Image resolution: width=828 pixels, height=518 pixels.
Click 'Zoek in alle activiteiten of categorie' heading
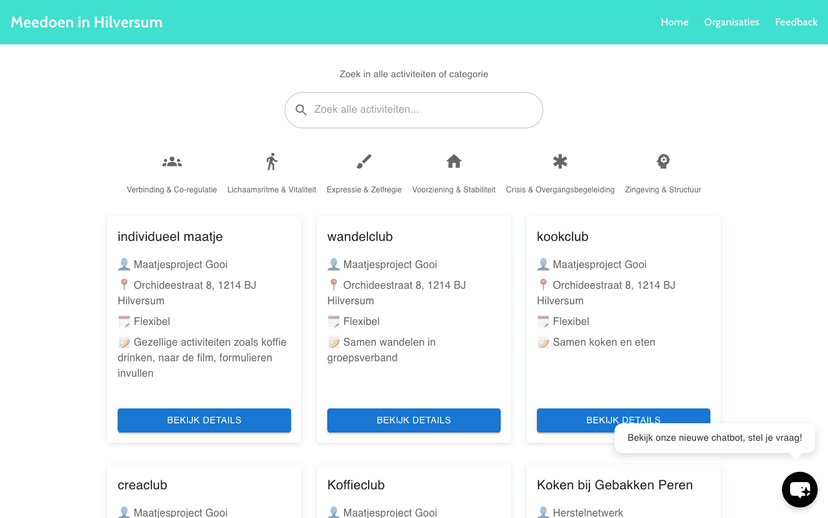click(413, 74)
